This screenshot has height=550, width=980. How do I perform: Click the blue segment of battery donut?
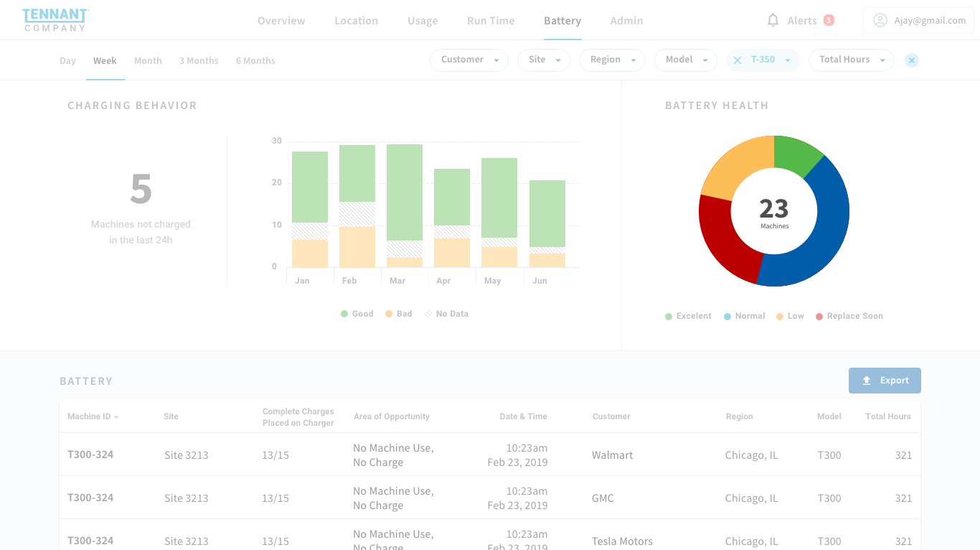(829, 230)
